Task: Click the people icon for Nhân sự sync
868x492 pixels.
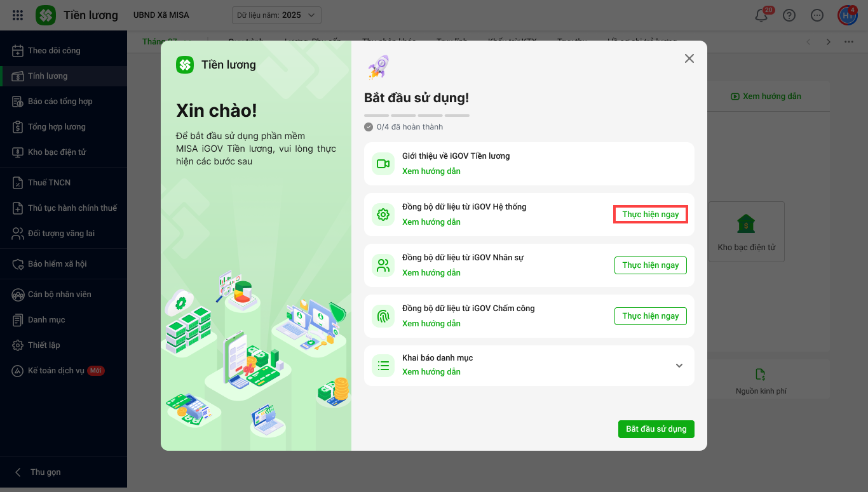Action: 383,265
